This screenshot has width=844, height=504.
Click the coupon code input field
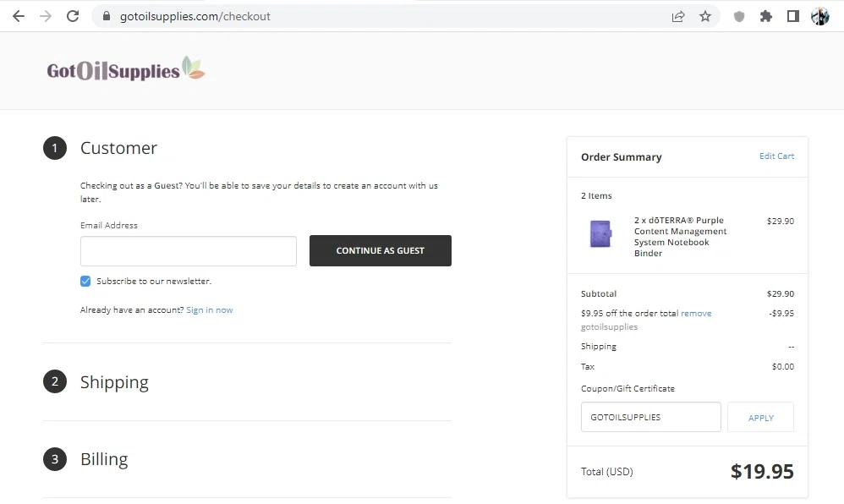point(651,417)
